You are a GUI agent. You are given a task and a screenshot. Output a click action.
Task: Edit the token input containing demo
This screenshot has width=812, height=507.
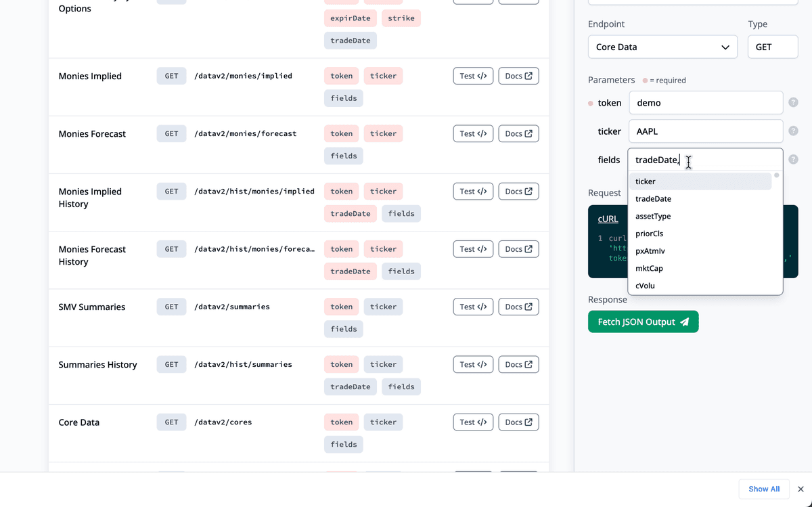pos(706,102)
